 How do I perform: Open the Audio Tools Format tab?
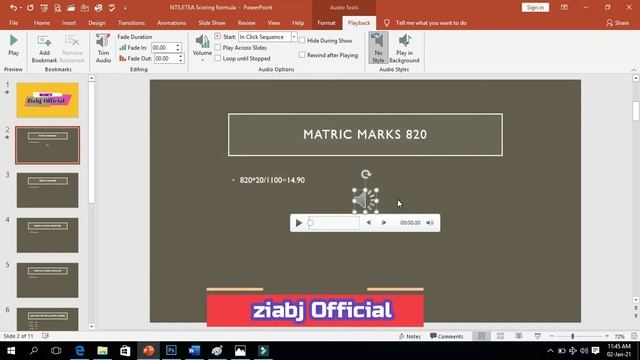tap(326, 23)
